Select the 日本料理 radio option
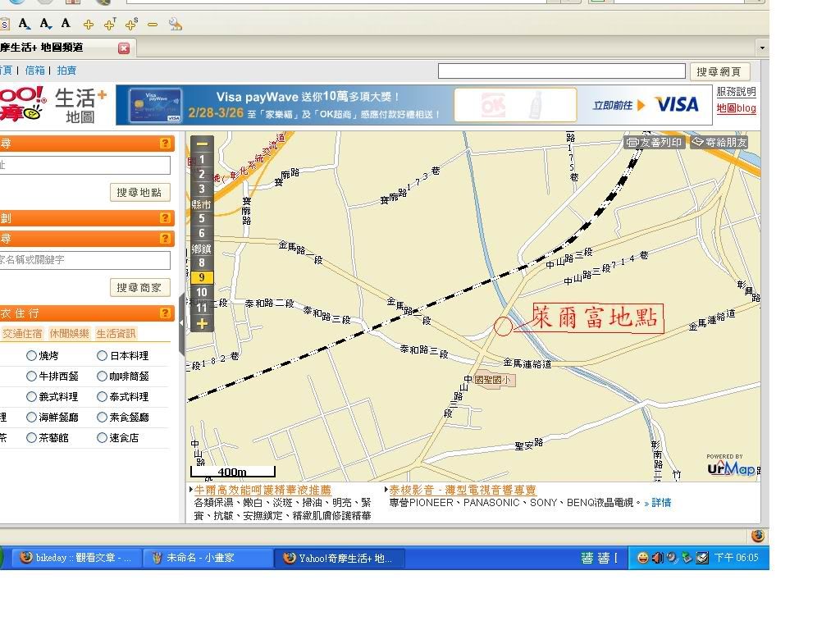 coord(103,356)
